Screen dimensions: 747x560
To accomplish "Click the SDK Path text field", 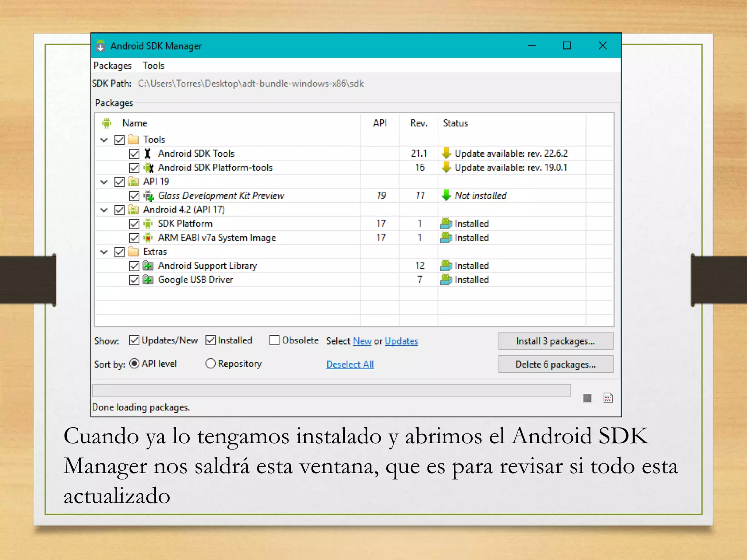I will click(251, 83).
